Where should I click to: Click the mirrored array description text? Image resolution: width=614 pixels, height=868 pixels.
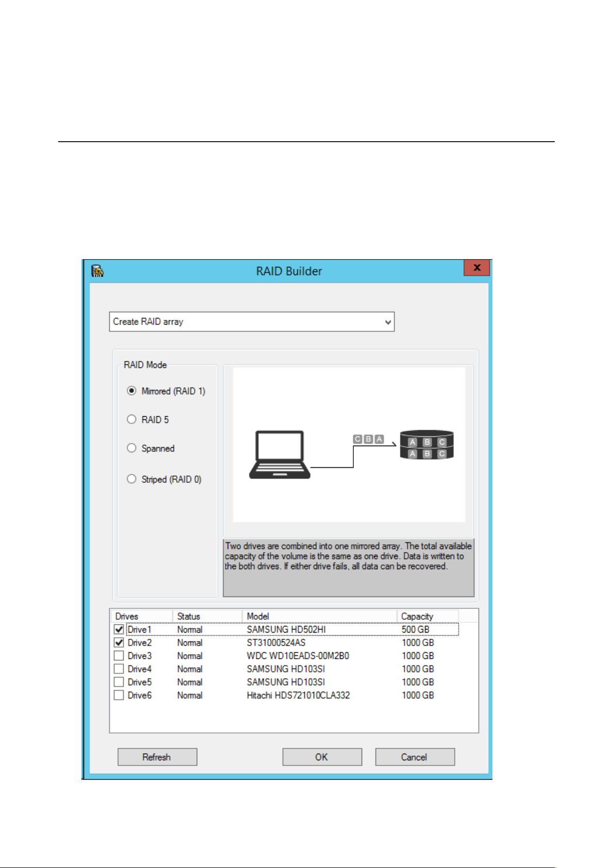click(348, 556)
